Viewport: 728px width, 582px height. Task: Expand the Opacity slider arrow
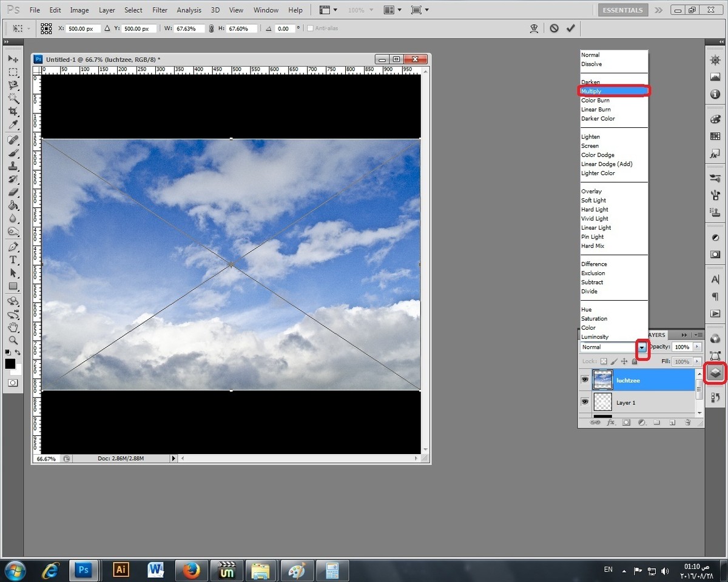(697, 347)
